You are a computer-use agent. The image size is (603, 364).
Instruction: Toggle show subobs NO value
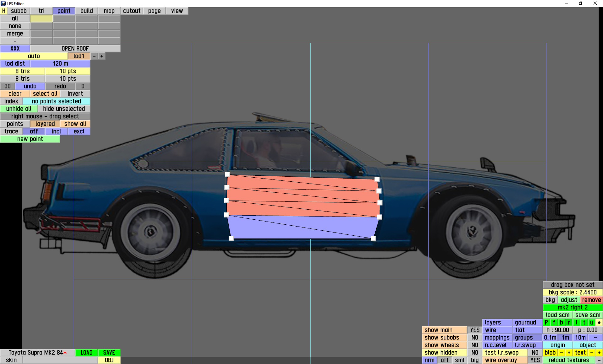tap(475, 337)
